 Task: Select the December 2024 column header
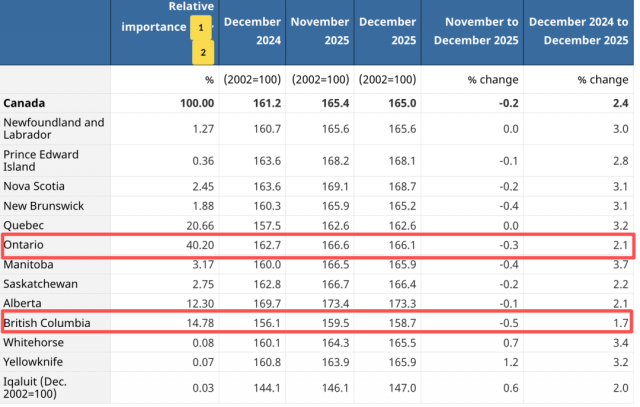coord(253,32)
